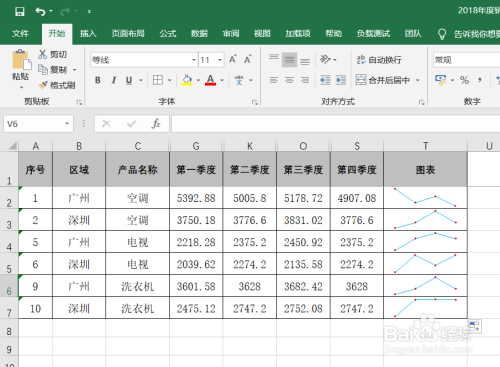
Task: Click the 剪切 cut scissors button
Action: [53, 54]
